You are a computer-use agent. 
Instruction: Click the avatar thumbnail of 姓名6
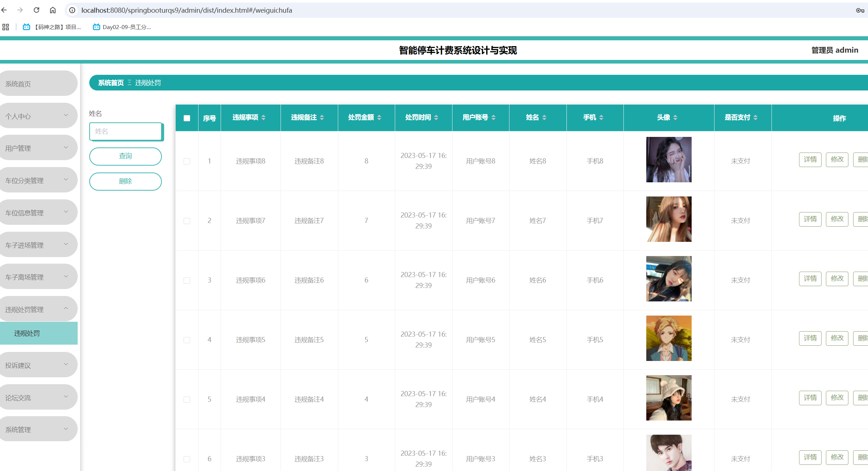669,279
